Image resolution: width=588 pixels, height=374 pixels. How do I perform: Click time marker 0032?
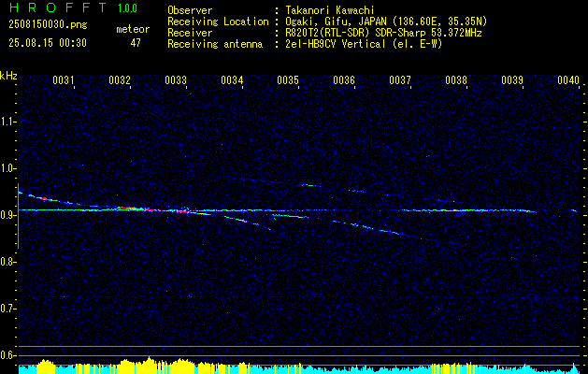click(120, 79)
